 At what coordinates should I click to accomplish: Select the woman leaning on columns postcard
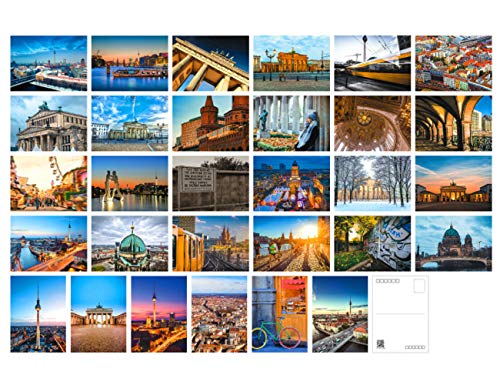coord(292,123)
